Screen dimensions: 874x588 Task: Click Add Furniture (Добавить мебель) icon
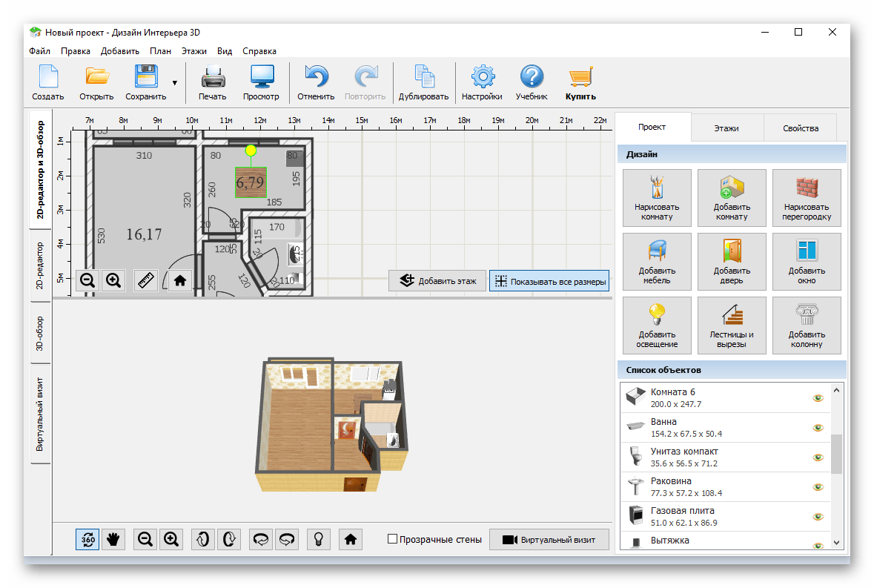[657, 262]
